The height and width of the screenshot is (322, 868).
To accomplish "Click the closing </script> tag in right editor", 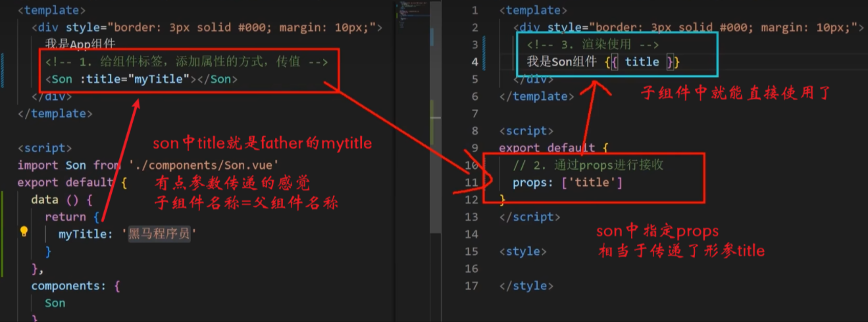I will coord(530,217).
